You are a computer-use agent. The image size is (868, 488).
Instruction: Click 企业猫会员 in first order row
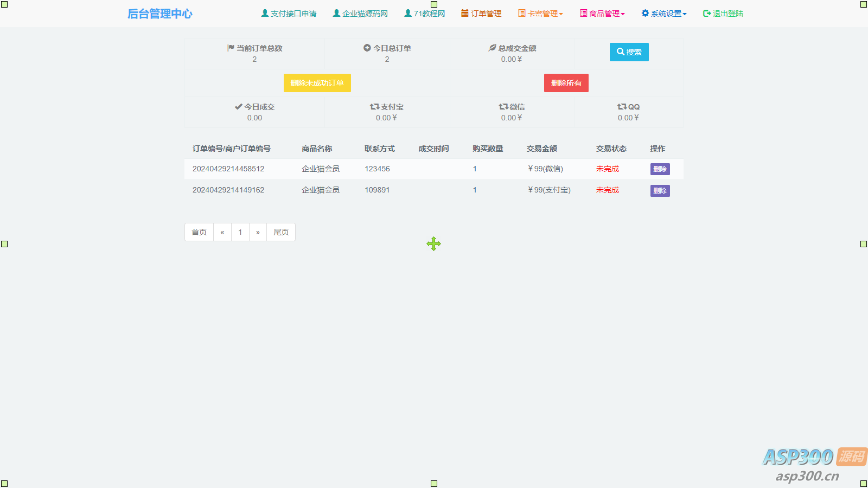pyautogui.click(x=321, y=169)
